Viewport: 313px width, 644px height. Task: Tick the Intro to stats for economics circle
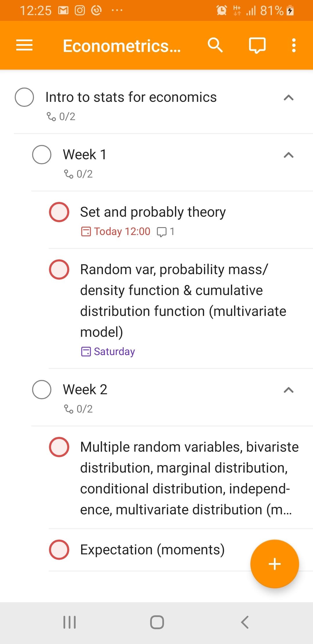(24, 97)
